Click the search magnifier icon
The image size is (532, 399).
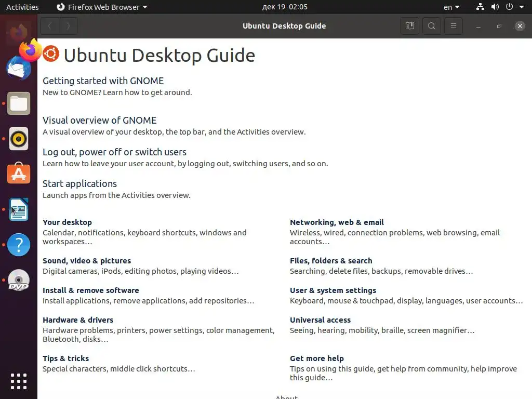[431, 26]
